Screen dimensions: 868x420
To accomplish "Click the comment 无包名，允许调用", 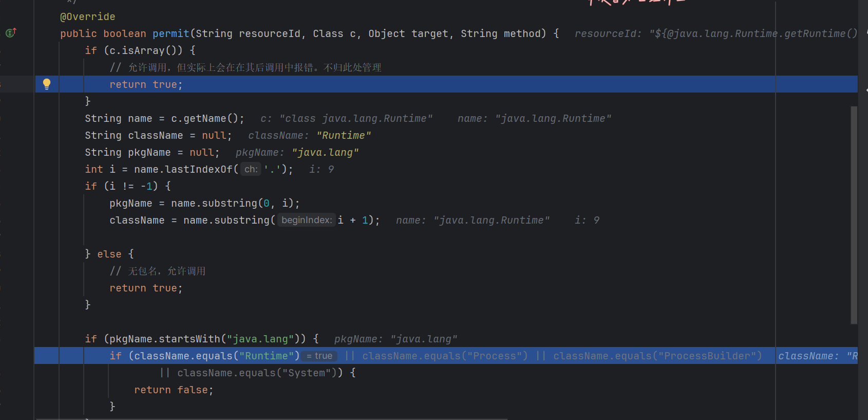I will pos(158,271).
